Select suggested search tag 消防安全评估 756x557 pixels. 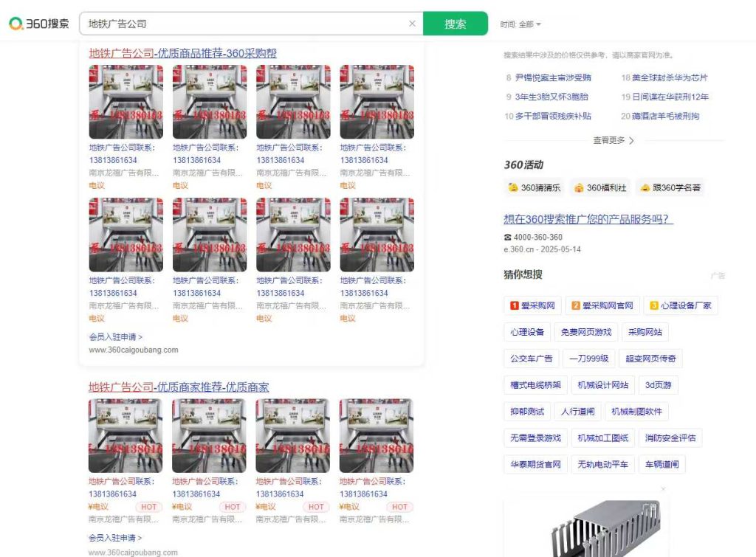tap(670, 438)
